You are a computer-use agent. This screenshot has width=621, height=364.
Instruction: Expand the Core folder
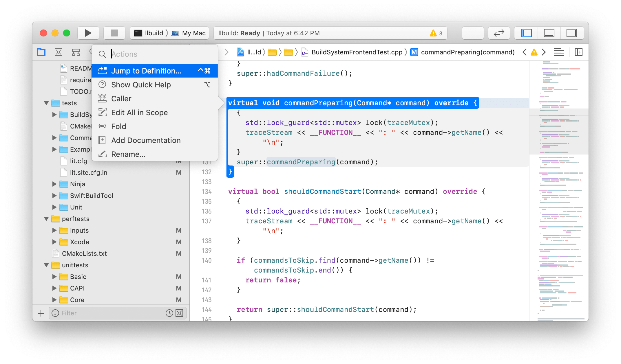pyautogui.click(x=54, y=300)
